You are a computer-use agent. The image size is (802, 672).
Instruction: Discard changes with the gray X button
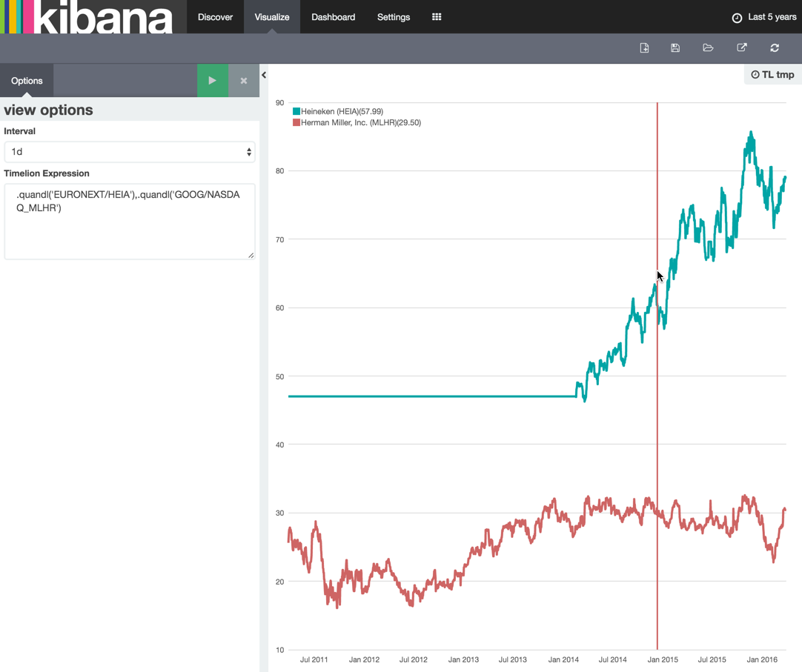point(243,81)
